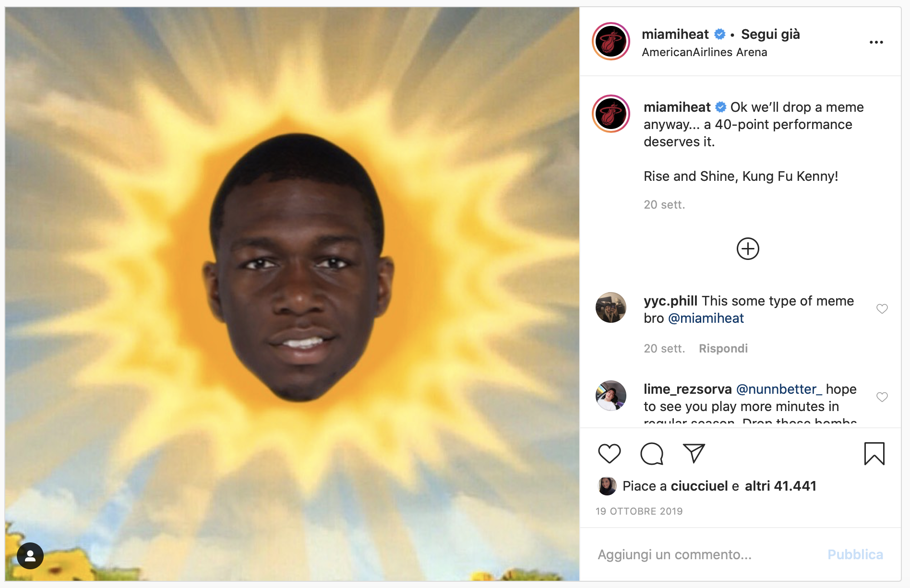Share the post via the paper plane icon
Screen dimensions: 910x588
tap(694, 453)
